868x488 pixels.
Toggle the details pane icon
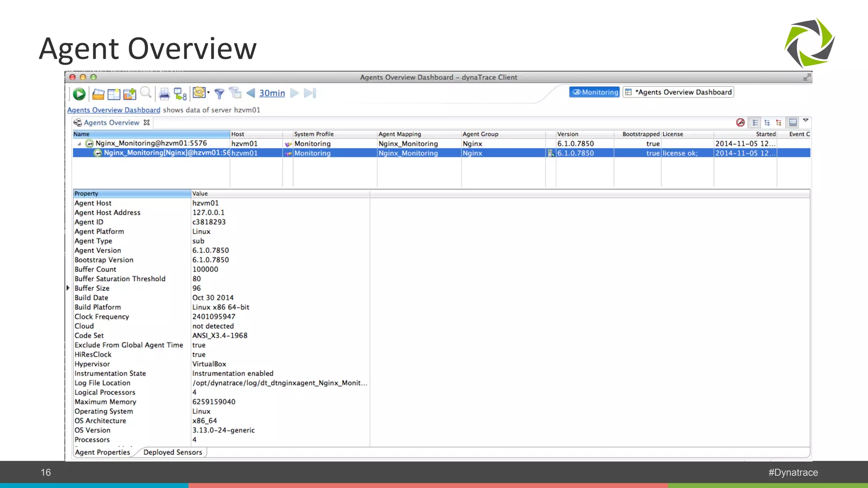tap(793, 122)
